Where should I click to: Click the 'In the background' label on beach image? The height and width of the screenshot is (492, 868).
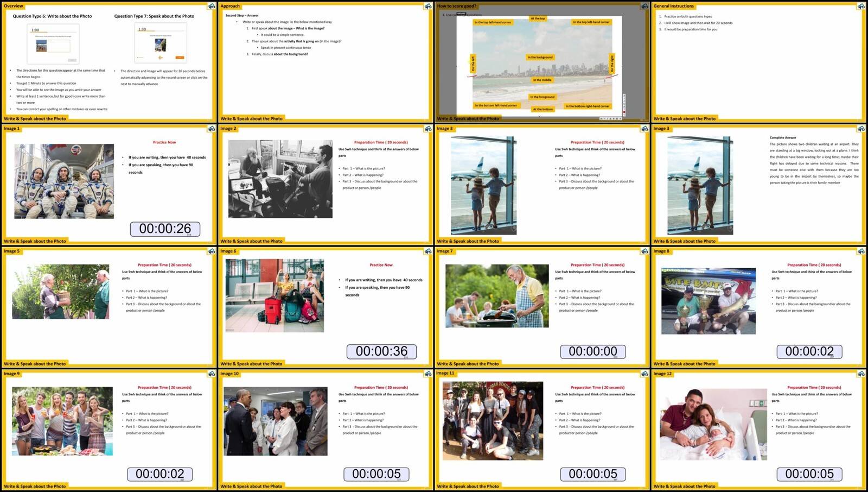(x=540, y=57)
